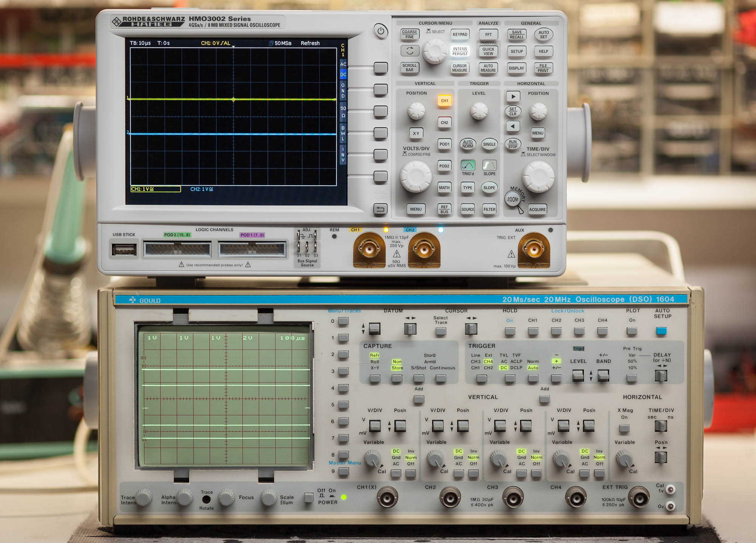Click the USB STICK port
The image size is (756, 543).
point(124,250)
